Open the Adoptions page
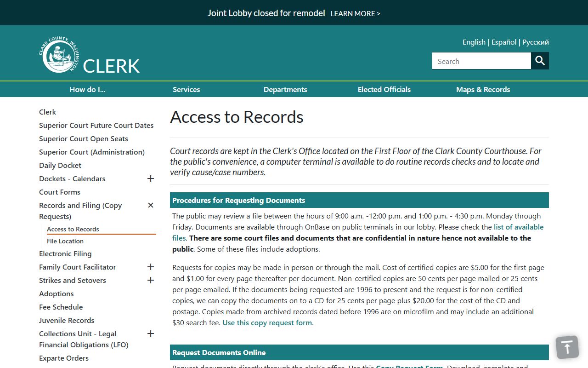The width and height of the screenshot is (588, 368). [x=57, y=293]
